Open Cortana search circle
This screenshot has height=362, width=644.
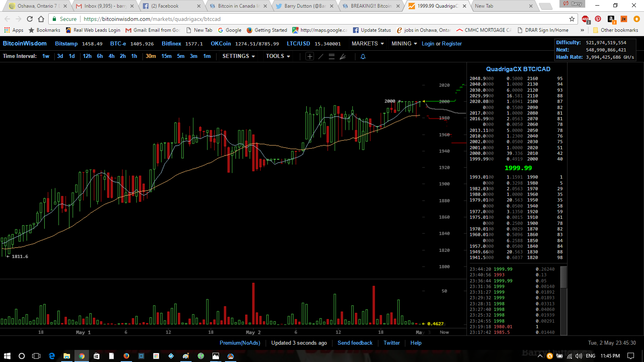point(22,356)
